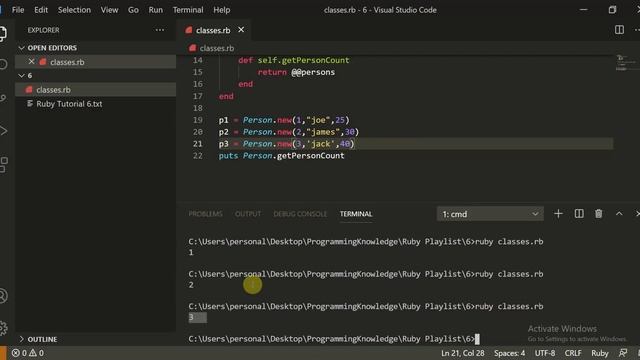
Task: Create a new terminal with plus icon
Action: point(558,214)
